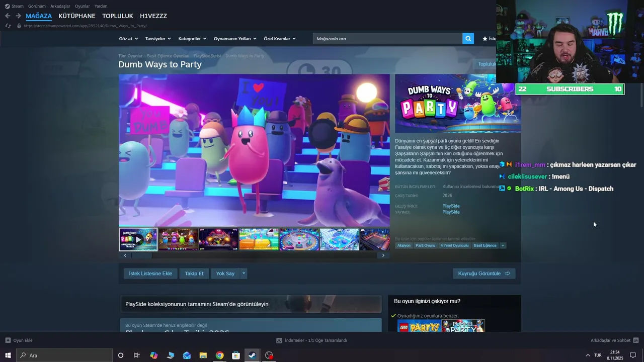Open the Oyunlar menu
644x362 pixels.
82,6
